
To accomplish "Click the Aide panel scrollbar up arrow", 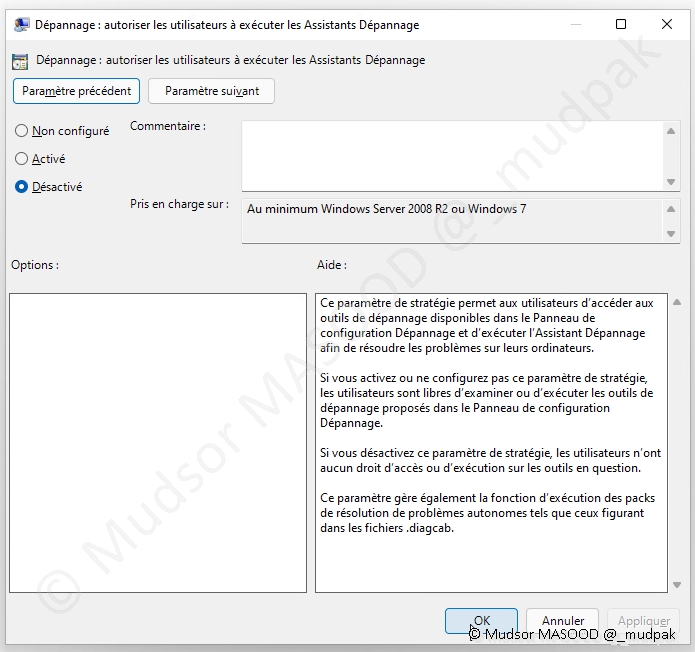I will click(x=676, y=302).
